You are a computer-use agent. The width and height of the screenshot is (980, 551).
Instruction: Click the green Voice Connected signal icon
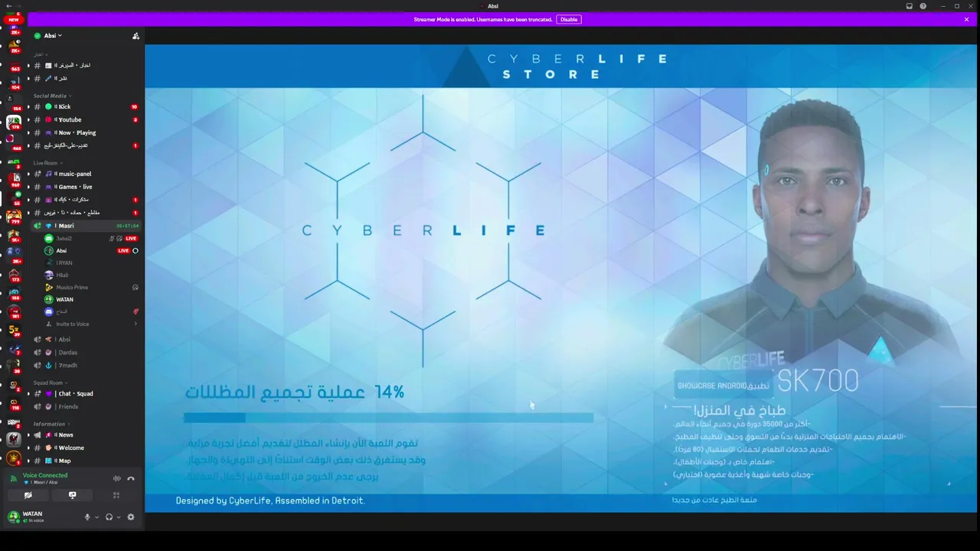[x=13, y=478]
